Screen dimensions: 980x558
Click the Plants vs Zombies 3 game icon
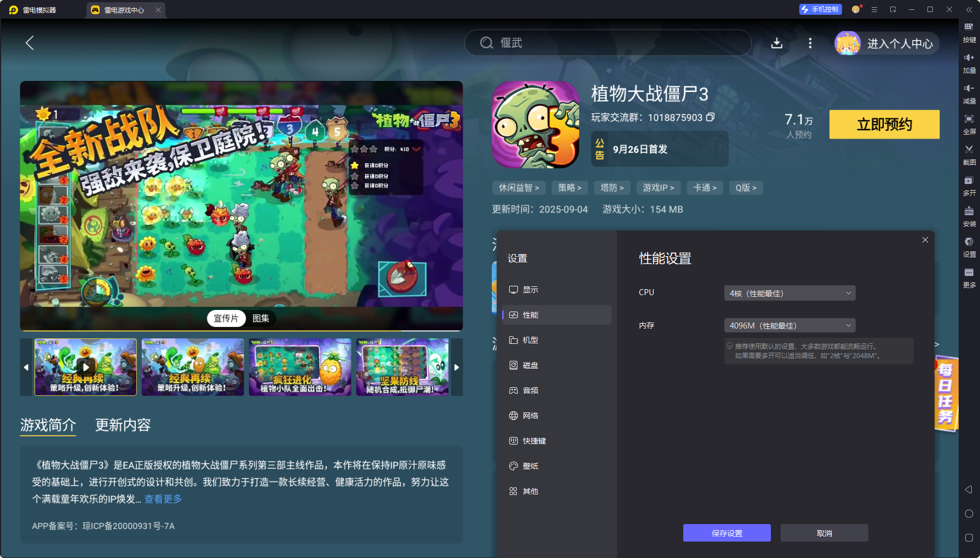point(535,125)
